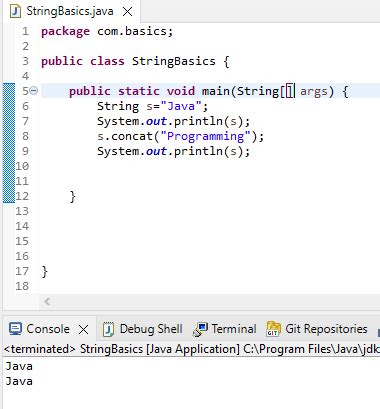The image size is (380, 409).
Task: Collapse the main method fold marker at line 5
Action: tap(34, 90)
